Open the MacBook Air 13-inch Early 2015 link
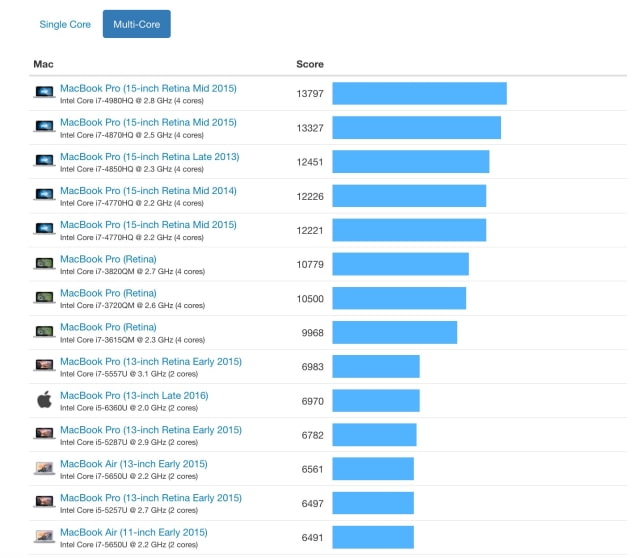The width and height of the screenshot is (640, 558). tap(134, 463)
